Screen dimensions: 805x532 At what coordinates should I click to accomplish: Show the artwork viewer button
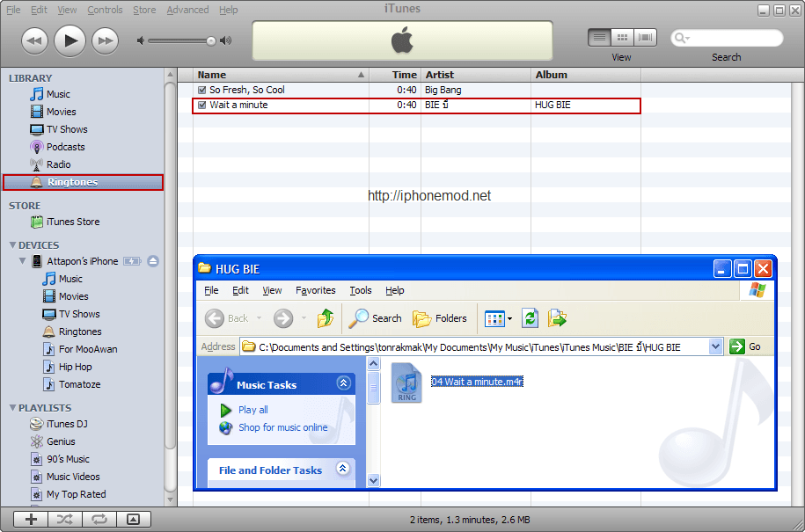pyautogui.click(x=134, y=519)
